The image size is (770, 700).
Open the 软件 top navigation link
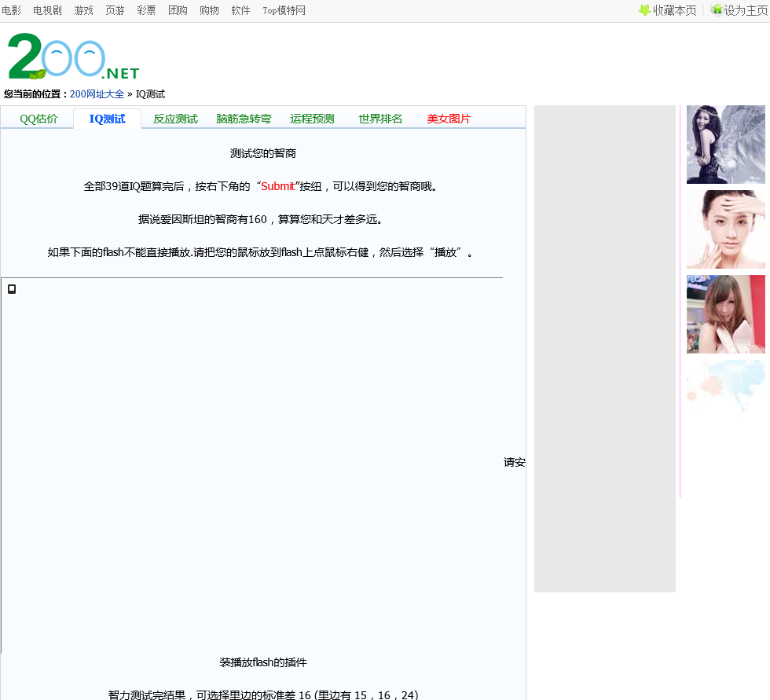[240, 10]
